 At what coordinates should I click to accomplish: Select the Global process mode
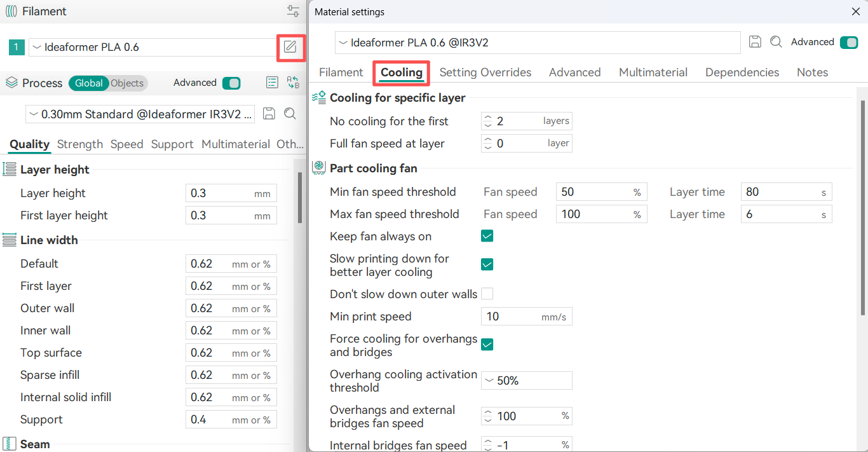(x=88, y=83)
